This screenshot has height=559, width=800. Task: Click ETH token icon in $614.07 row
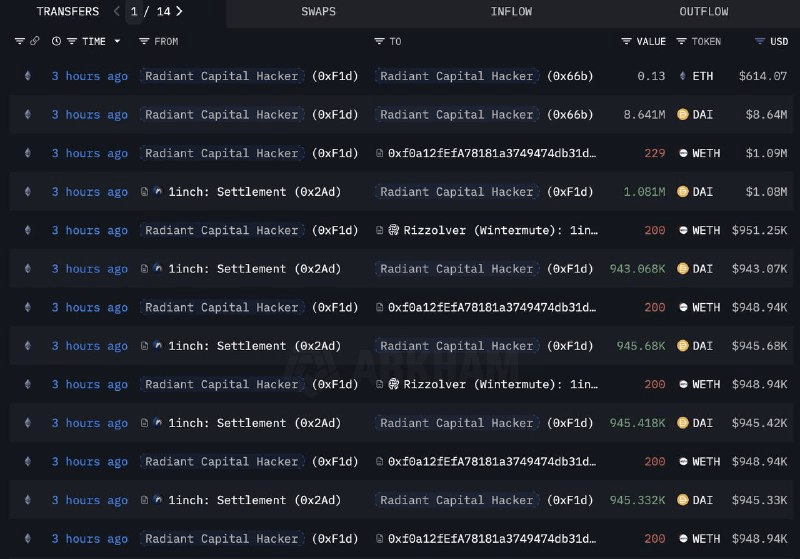tap(682, 76)
